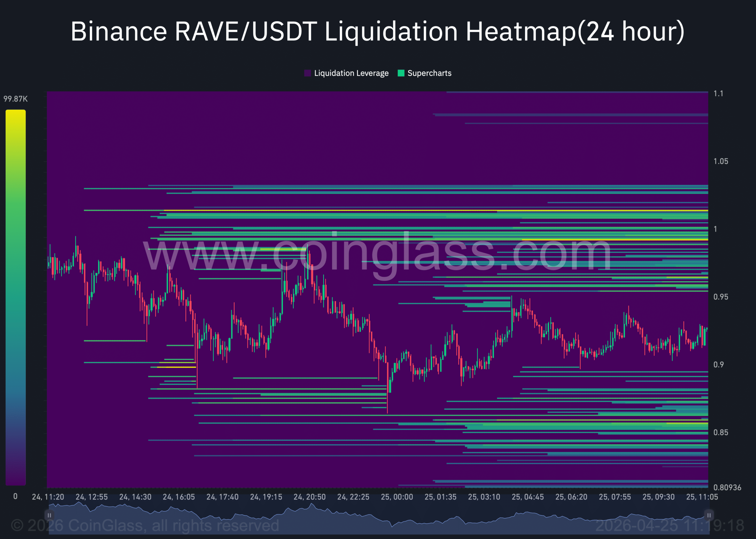Select the 99.87K label above the color scale
Image resolution: width=756 pixels, height=539 pixels.
[16, 98]
